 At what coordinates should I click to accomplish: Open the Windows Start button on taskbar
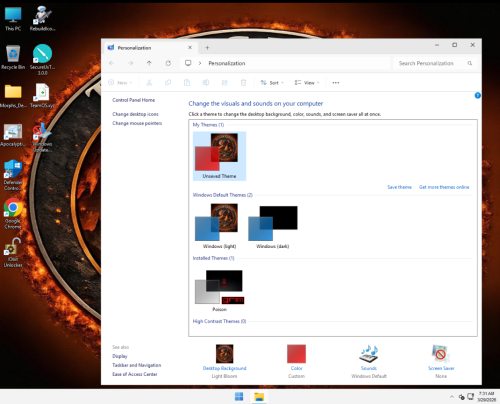(239, 397)
